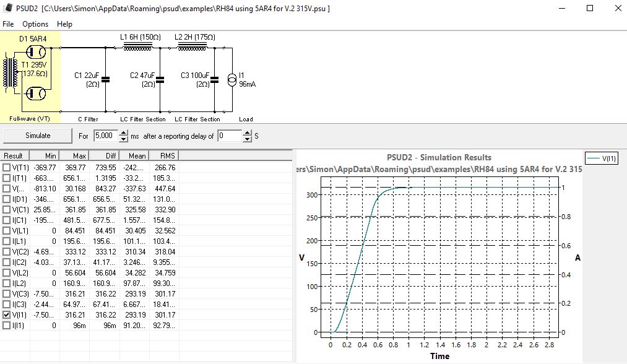Decrease simulation time with down arrow
Image resolution: width=627 pixels, height=364 pixels.
click(x=124, y=139)
